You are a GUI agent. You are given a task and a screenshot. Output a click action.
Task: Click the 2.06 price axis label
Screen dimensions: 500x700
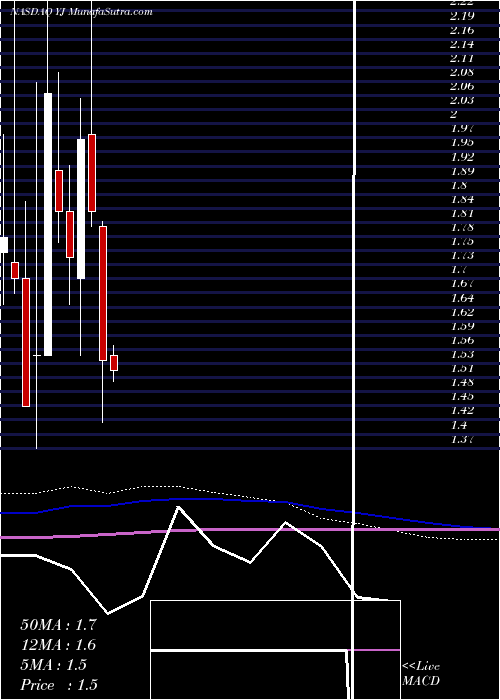462,86
